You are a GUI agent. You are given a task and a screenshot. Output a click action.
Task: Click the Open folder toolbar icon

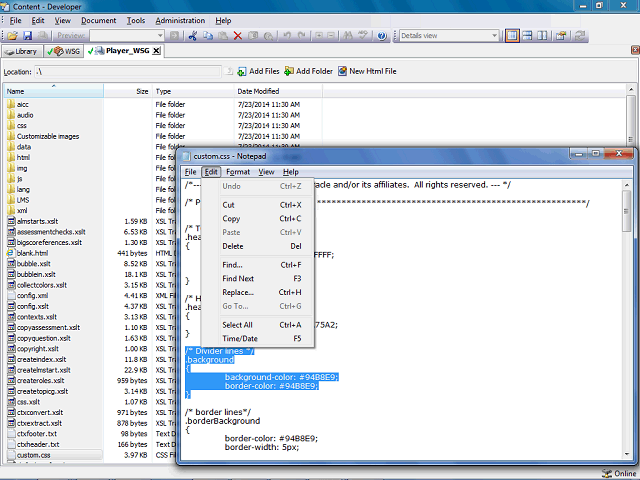coord(13,36)
